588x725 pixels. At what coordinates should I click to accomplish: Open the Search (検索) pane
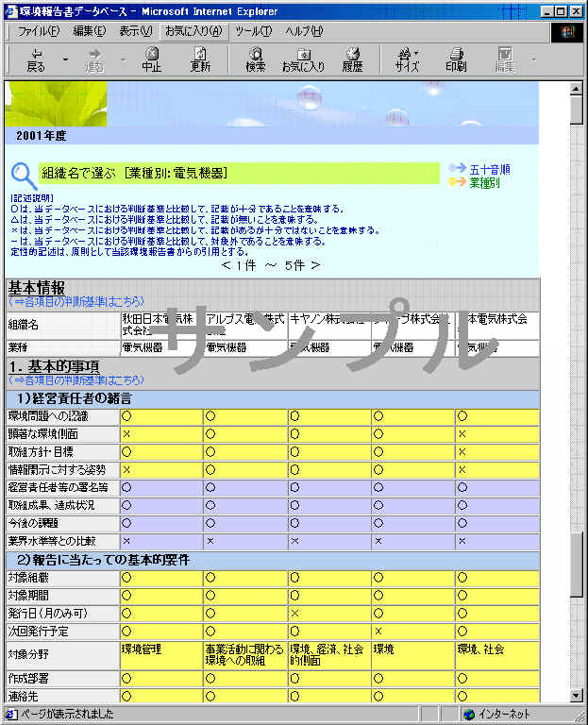255,60
